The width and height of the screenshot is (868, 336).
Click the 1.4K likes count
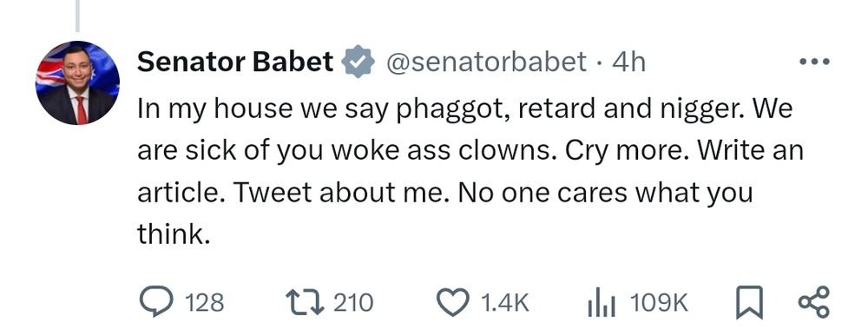point(505,303)
